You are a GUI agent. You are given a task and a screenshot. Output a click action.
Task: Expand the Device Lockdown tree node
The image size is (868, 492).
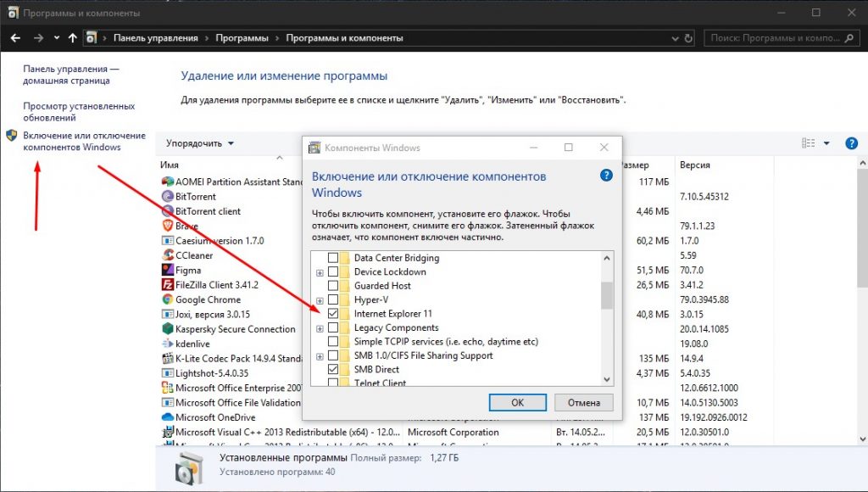click(320, 272)
